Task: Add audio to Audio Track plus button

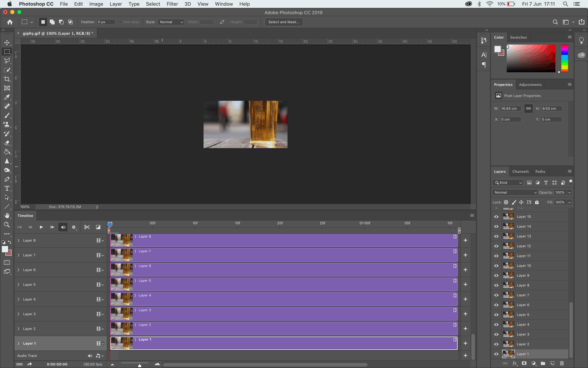Action: pyautogui.click(x=465, y=356)
